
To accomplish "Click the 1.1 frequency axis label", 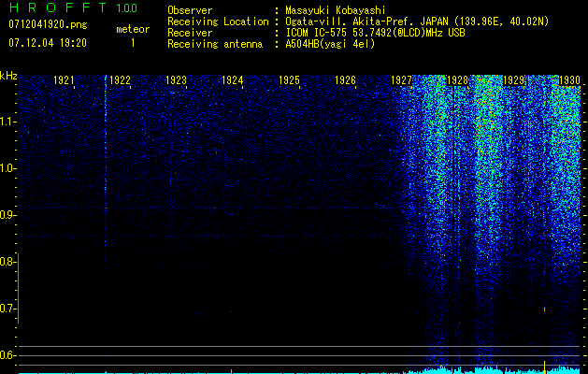I will coord(7,122).
